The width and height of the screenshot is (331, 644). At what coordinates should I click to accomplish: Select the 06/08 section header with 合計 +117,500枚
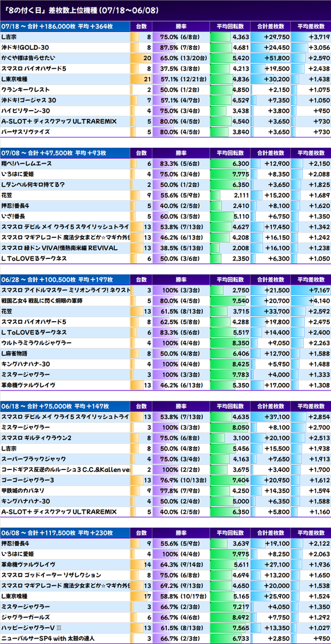pos(65,533)
